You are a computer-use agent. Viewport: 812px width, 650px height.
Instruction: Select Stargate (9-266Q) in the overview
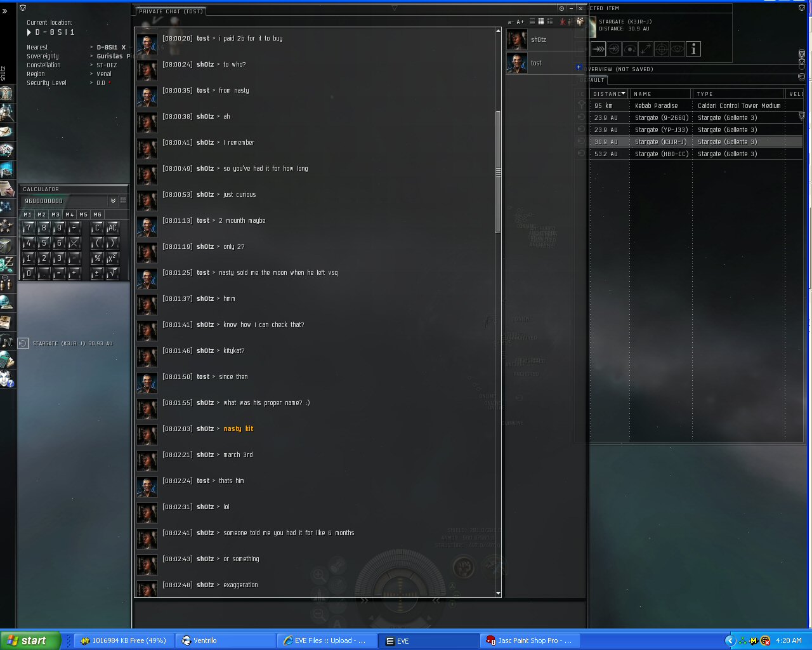696,117
